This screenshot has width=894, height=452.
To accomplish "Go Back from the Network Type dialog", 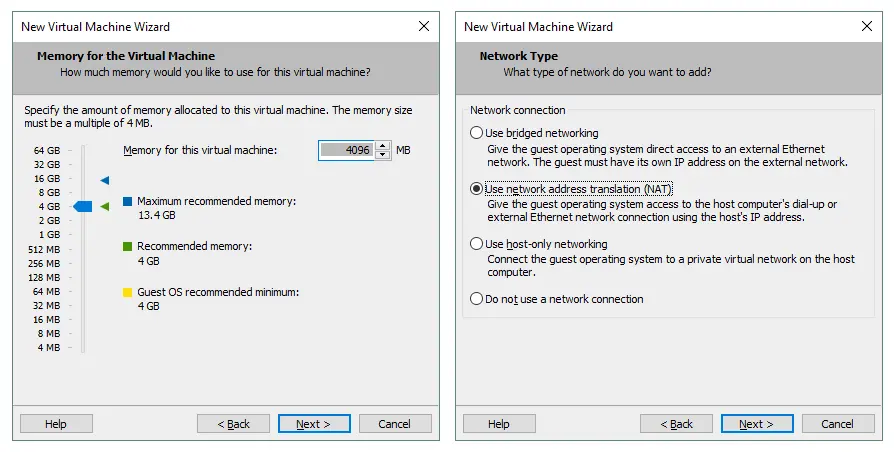I will [x=676, y=424].
